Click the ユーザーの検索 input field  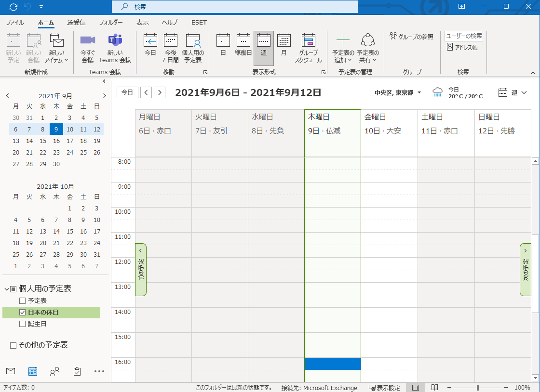click(464, 36)
